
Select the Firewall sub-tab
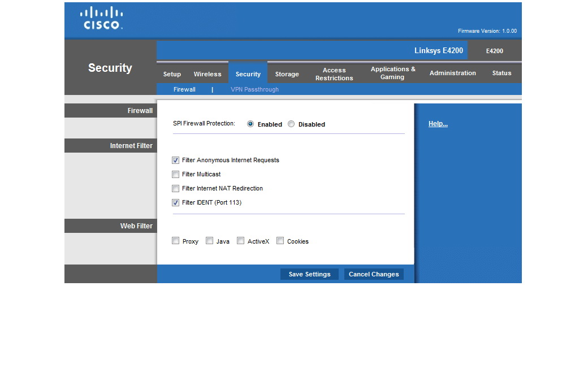[x=184, y=89]
